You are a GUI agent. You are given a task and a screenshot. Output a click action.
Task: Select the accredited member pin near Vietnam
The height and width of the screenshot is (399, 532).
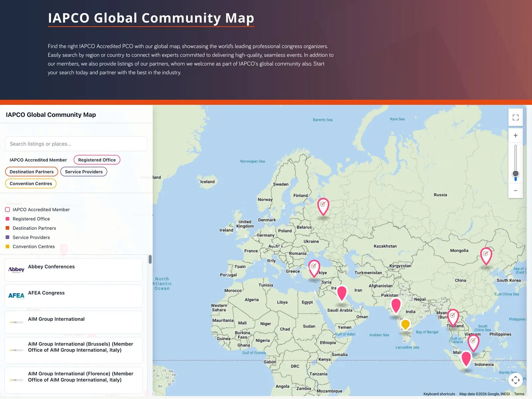tap(473, 343)
